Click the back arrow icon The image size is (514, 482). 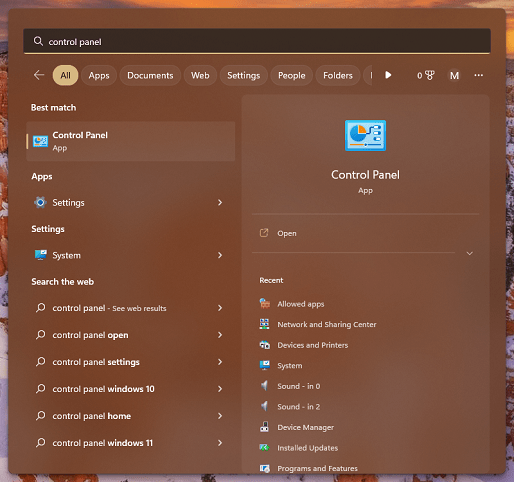pos(39,75)
